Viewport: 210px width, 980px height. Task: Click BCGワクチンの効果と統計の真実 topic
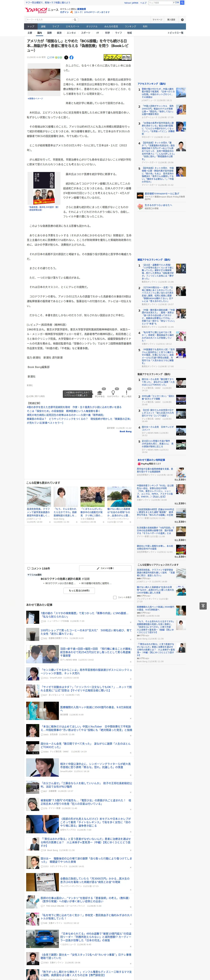click(61, 579)
